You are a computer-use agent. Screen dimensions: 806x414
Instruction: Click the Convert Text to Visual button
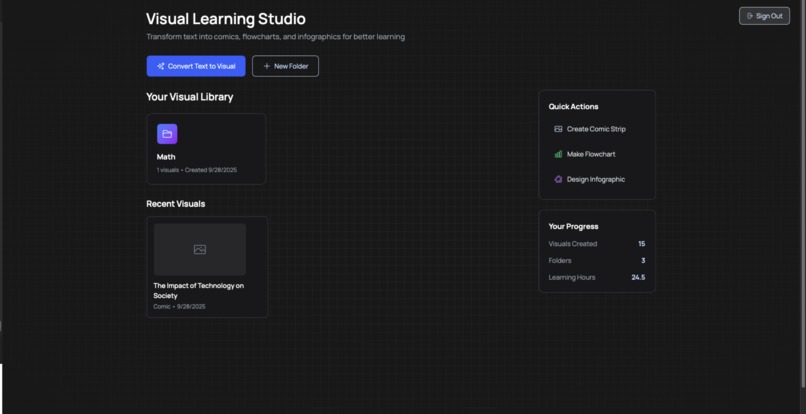tap(196, 66)
